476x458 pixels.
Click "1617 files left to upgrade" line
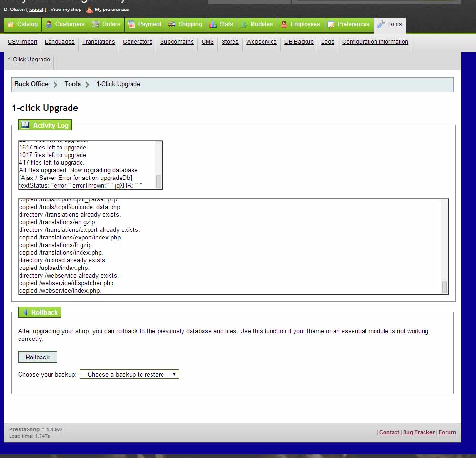(53, 147)
